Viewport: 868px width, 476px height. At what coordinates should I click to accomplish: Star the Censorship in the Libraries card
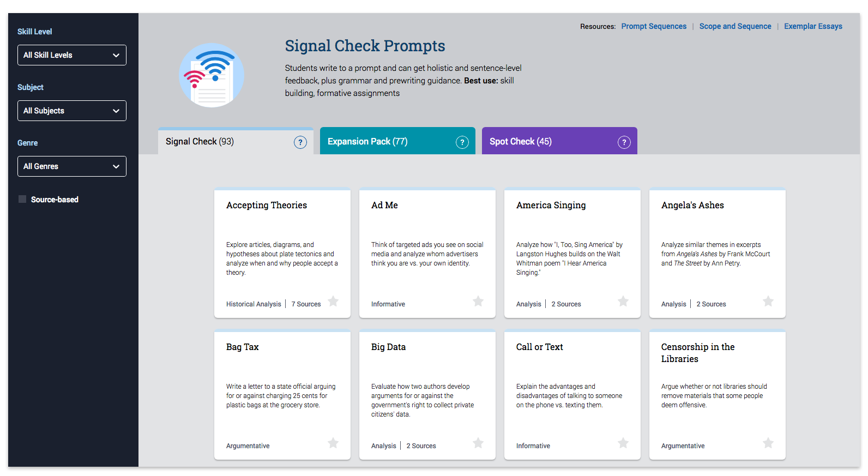768,443
